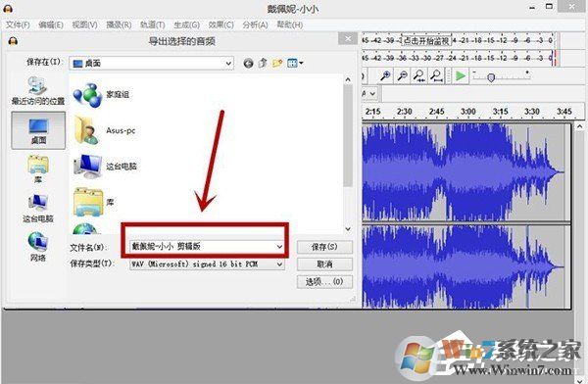Go back with the dialog back arrow icon
The image size is (588, 384).
(x=248, y=63)
